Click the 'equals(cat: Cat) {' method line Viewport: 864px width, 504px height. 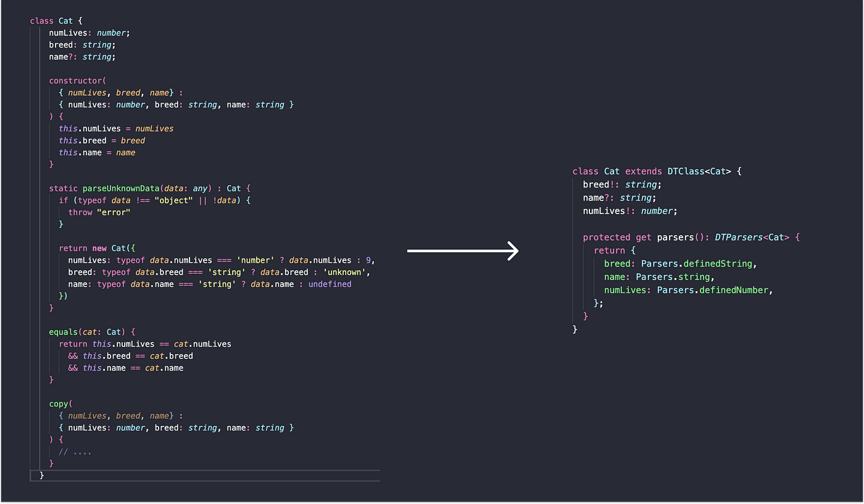click(x=92, y=332)
